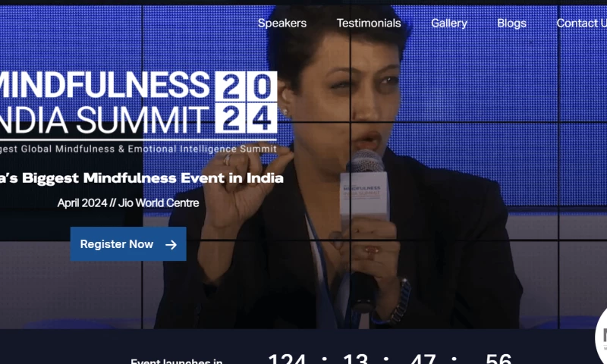Click the countdown hours value 13

point(355,359)
